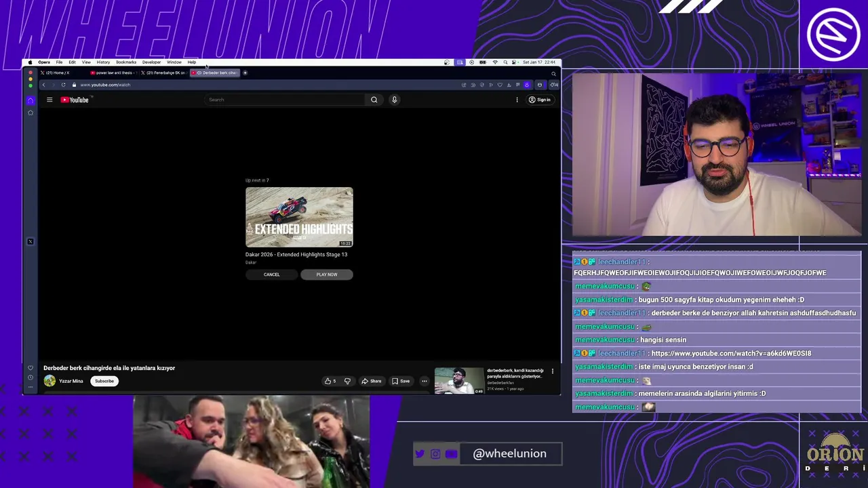This screenshot has width=868, height=488.
Task: Click PLAY NOW for the next video
Action: [326, 274]
